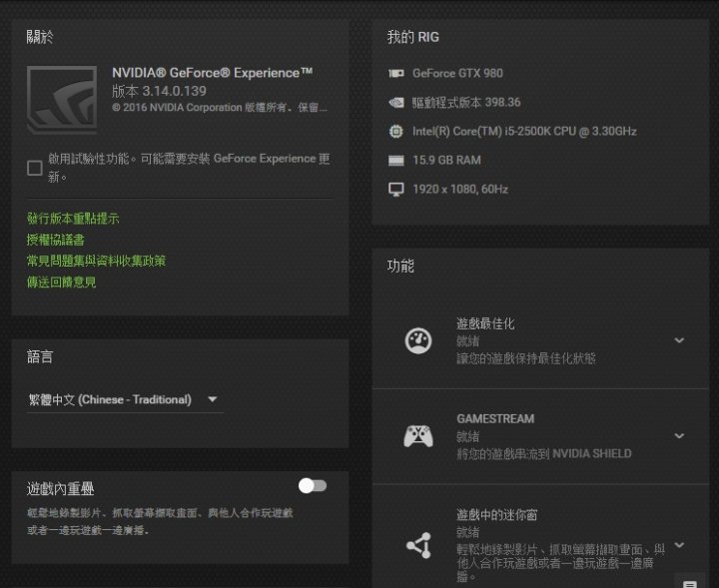This screenshot has width=719, height=588.
Task: Open the 傳送回饋意見 link
Action: [62, 282]
